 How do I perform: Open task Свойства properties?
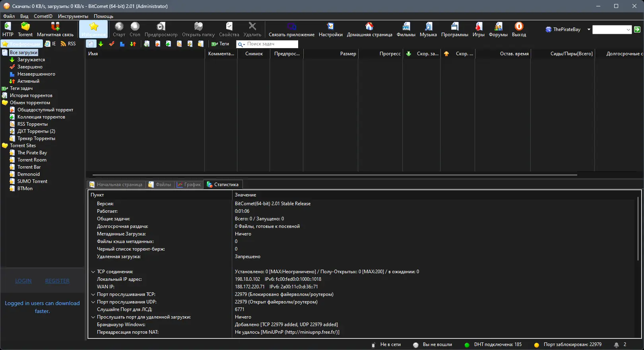pos(229,29)
